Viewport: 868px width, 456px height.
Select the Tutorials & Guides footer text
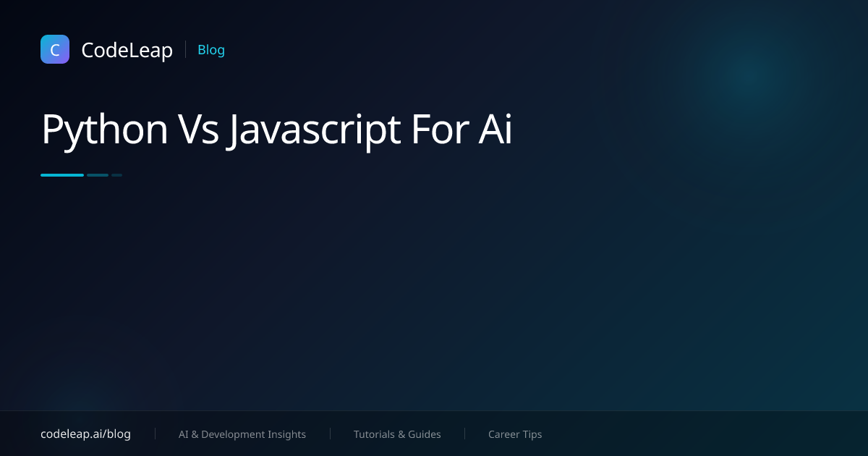397,434
